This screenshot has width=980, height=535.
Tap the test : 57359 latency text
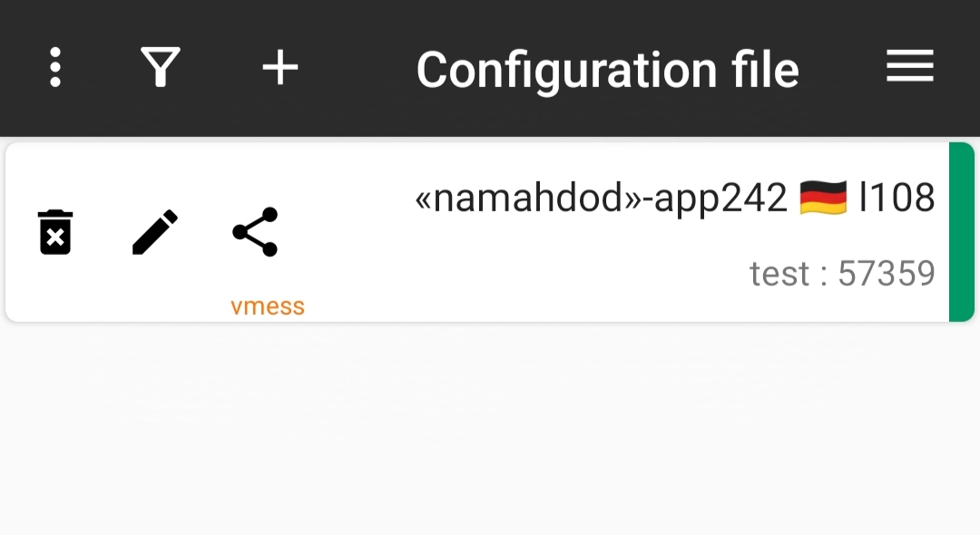pos(842,274)
